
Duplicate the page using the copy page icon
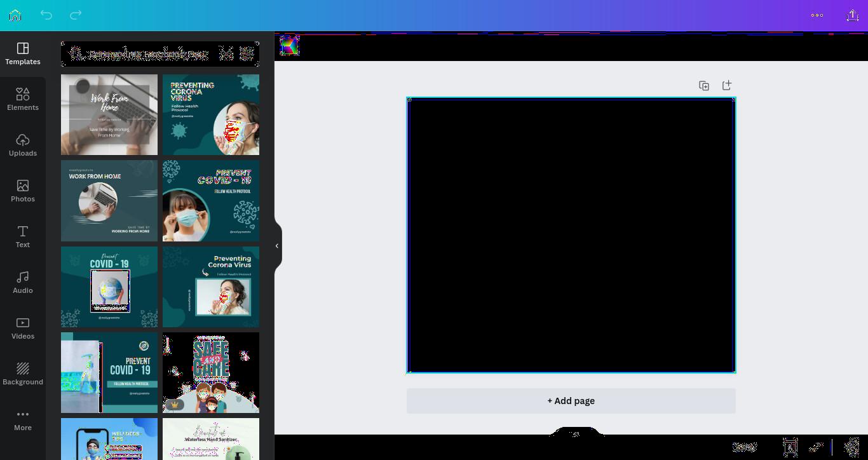704,85
